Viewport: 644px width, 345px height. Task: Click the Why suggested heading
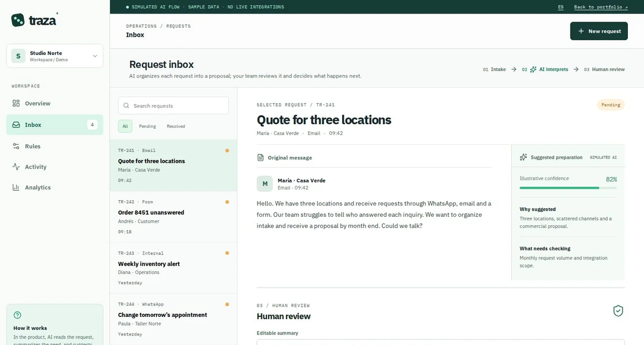click(x=537, y=209)
